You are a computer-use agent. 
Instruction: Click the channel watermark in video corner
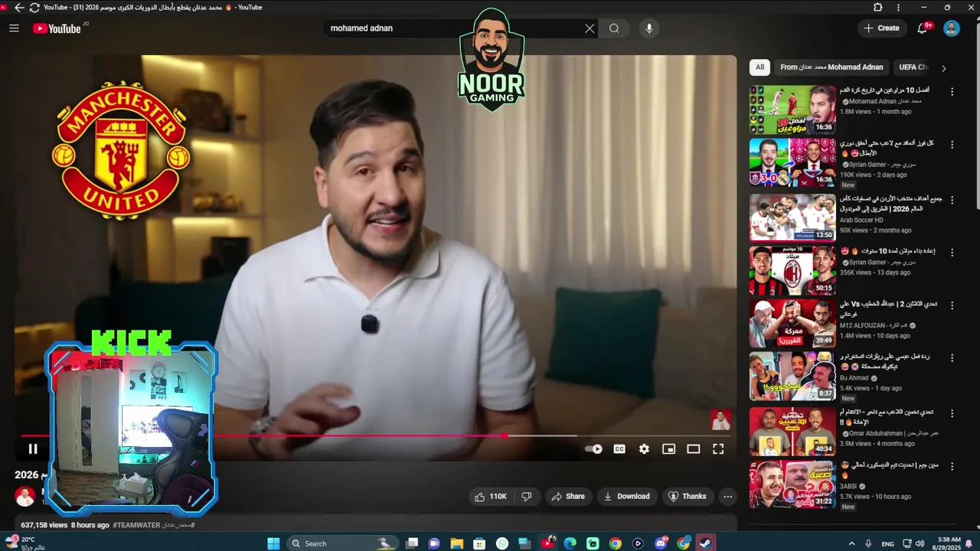(720, 419)
